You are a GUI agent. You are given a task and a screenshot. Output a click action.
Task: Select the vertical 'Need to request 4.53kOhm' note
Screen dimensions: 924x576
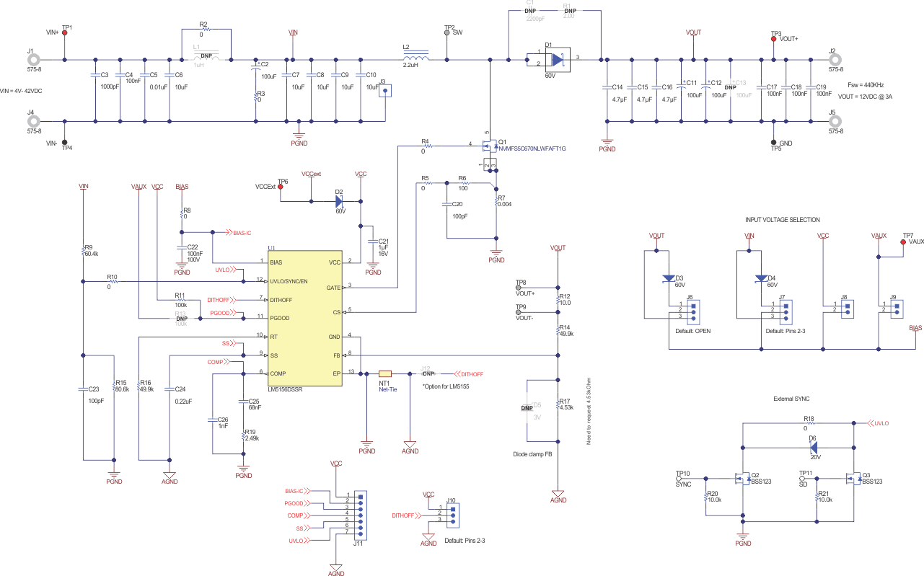pyautogui.click(x=589, y=409)
